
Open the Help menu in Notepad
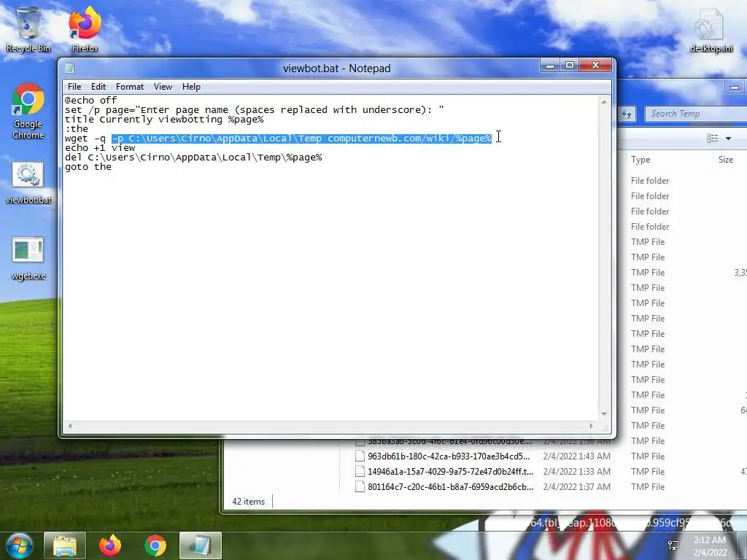tap(191, 87)
